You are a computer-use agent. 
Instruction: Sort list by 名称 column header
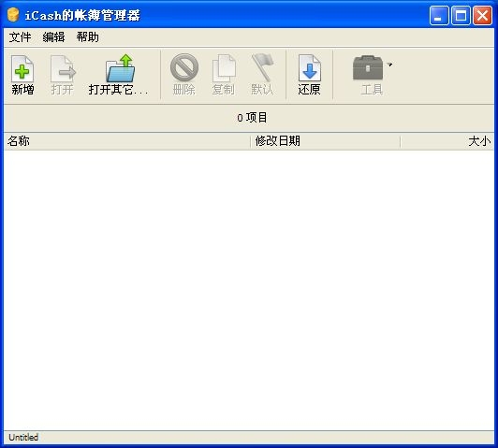click(x=127, y=141)
